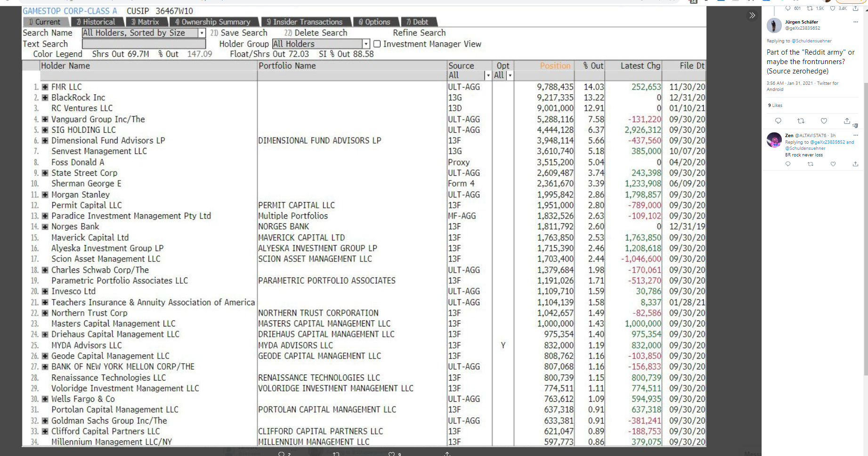Reply to Jürgen Schäfer's tweet
This screenshot has height=456, width=868.
pos(778,121)
